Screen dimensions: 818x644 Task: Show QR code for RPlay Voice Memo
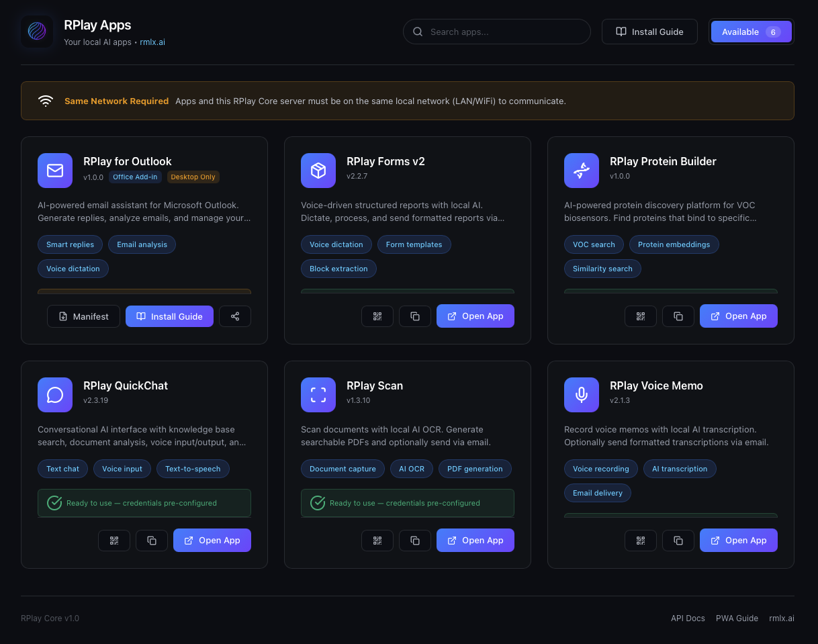click(641, 541)
